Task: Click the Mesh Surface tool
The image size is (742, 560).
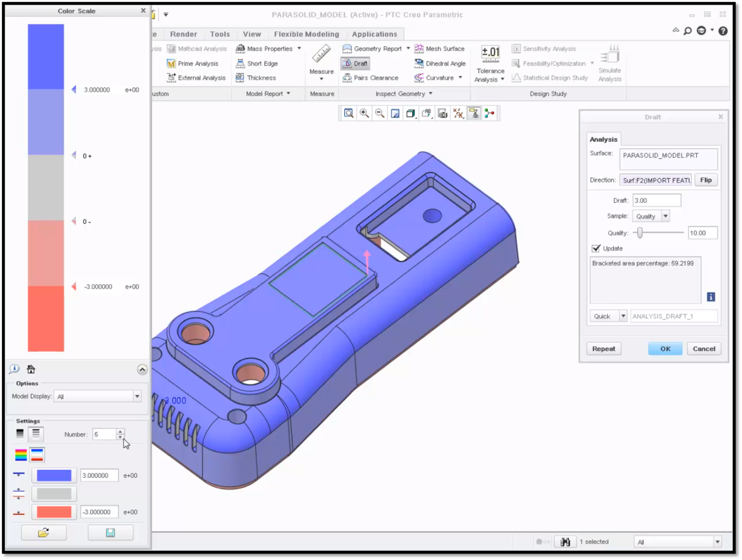Action: (x=439, y=49)
